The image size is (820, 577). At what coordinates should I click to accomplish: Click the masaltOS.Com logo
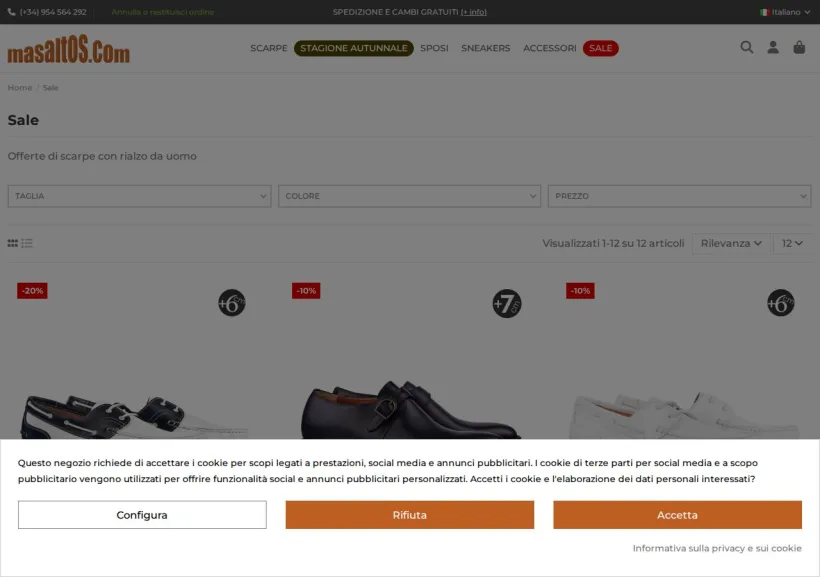pyautogui.click(x=69, y=50)
